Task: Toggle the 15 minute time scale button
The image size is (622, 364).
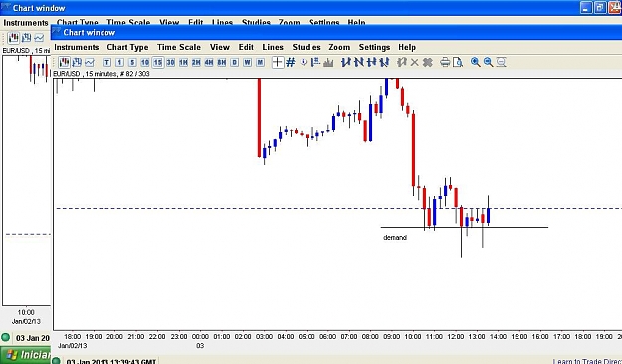Action: [x=158, y=62]
